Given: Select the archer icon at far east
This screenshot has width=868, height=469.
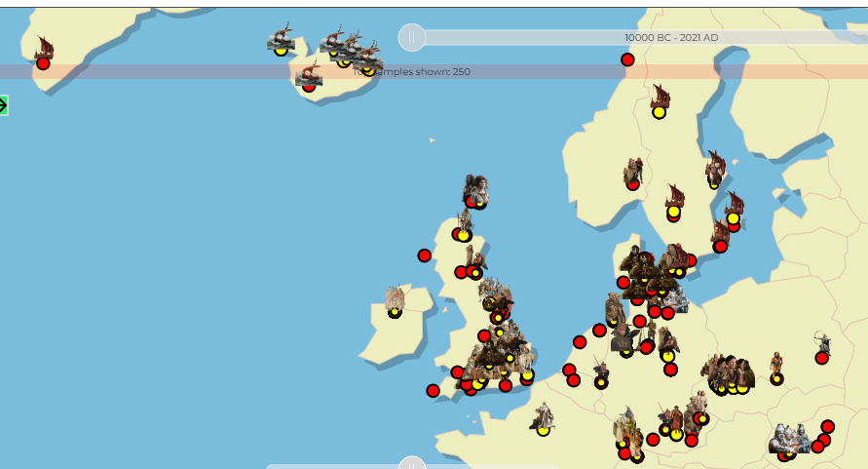Looking at the screenshot, I should pyautogui.click(x=823, y=342).
